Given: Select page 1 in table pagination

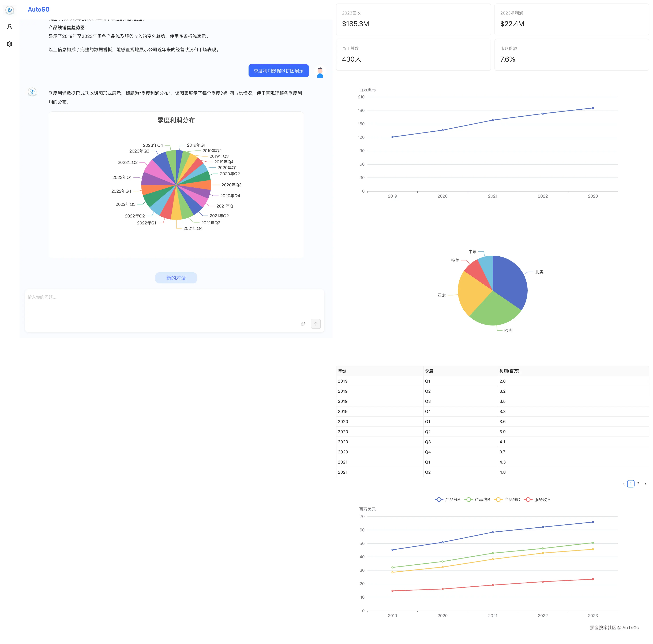Looking at the screenshot, I should [630, 484].
